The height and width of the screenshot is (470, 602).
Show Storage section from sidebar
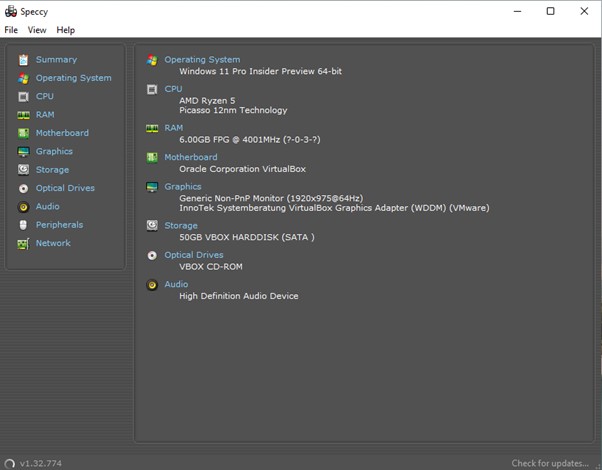(52, 170)
